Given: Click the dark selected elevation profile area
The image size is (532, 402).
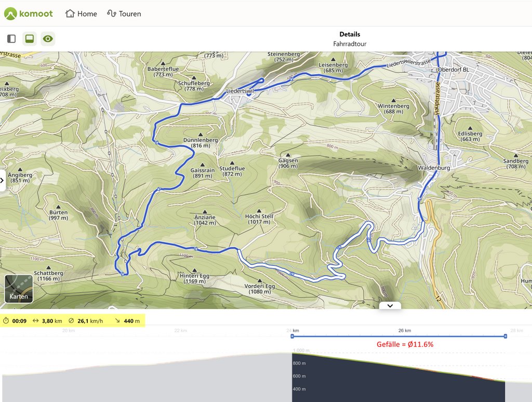Looking at the screenshot, I should (398, 380).
